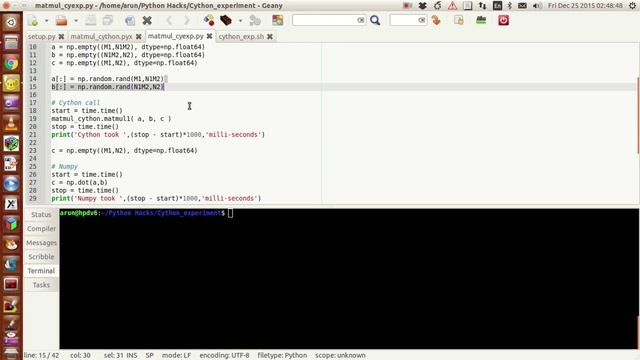Viewport: 640px width, 360px height.
Task: Click 'mode: LF' in status bar
Action: tap(176, 355)
